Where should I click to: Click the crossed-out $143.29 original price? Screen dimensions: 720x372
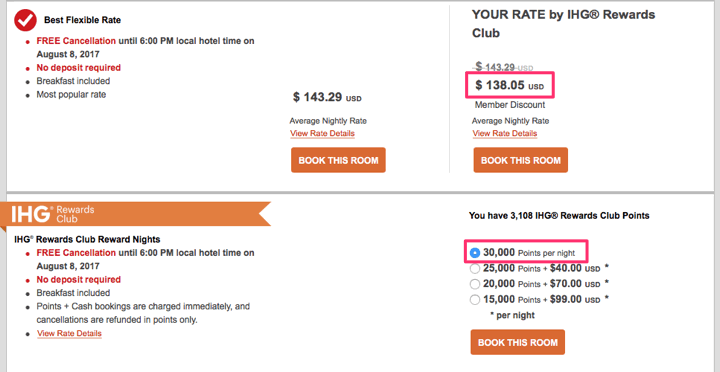click(504, 68)
